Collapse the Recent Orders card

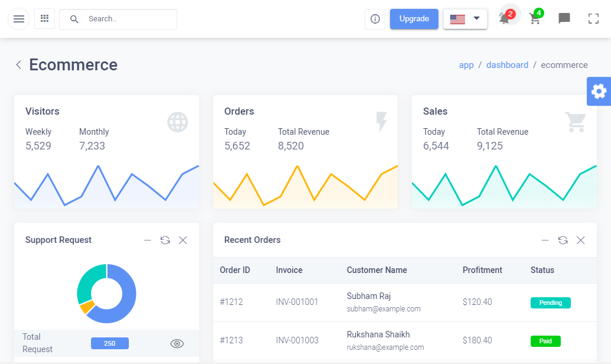tap(545, 240)
